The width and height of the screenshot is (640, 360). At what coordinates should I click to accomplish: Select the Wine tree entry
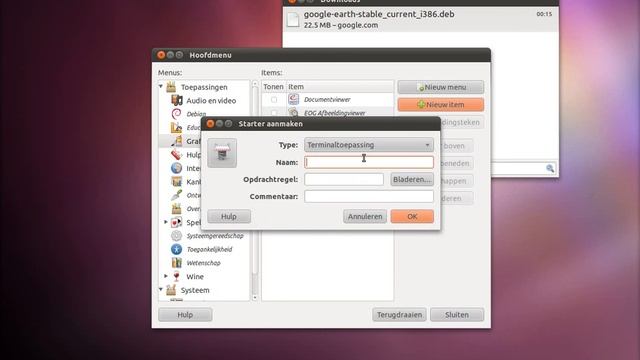point(195,276)
